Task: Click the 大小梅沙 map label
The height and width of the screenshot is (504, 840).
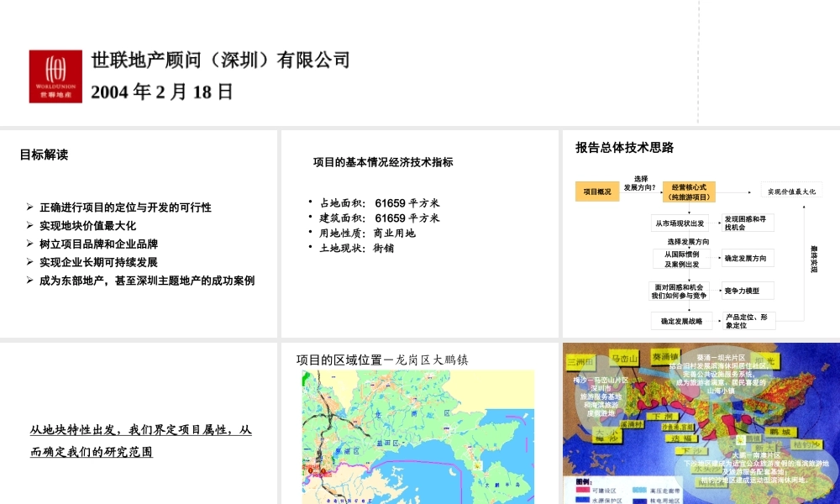Action: click(x=607, y=435)
